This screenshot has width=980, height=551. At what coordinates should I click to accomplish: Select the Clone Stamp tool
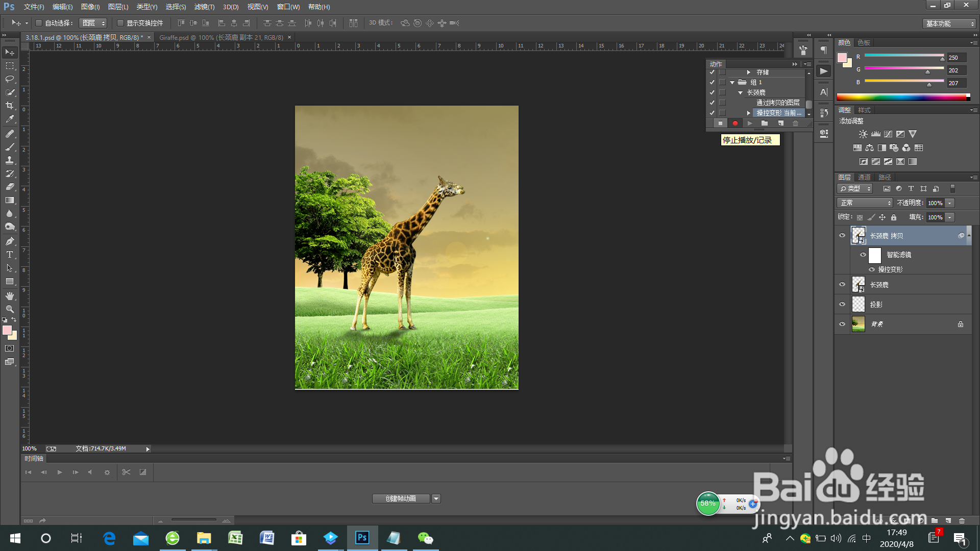pos(10,160)
